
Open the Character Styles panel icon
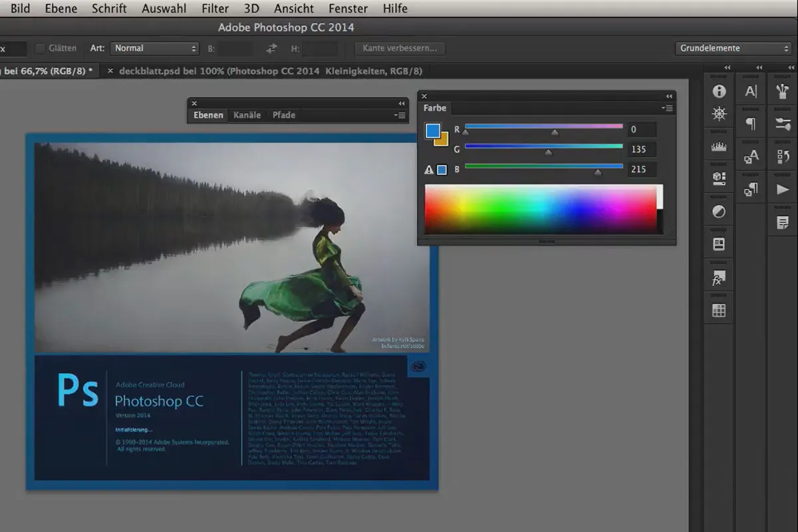click(751, 156)
